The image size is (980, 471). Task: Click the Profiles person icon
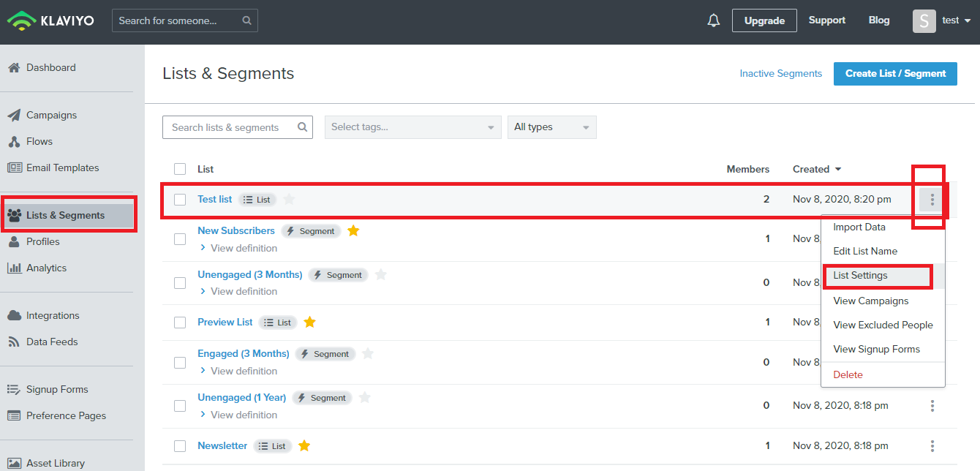tap(13, 241)
